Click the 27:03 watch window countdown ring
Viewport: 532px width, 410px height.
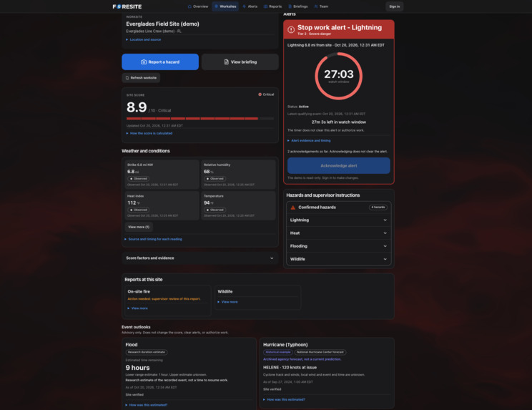point(339,76)
